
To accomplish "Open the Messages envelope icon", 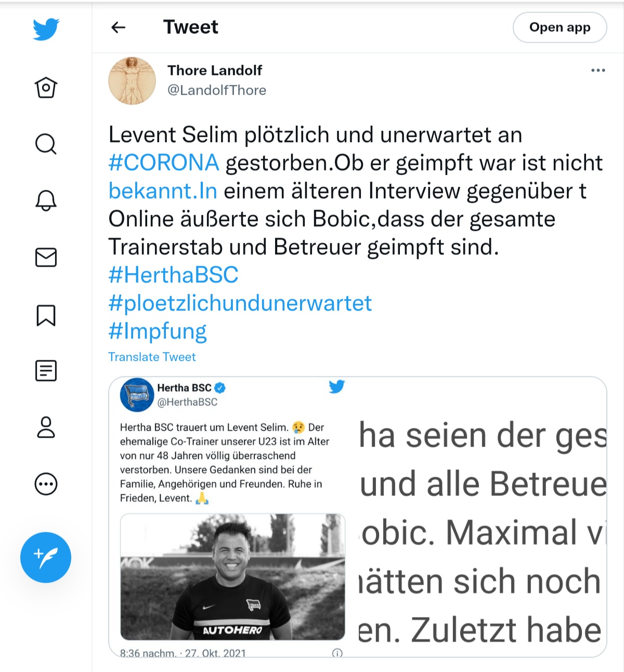I will [x=46, y=257].
